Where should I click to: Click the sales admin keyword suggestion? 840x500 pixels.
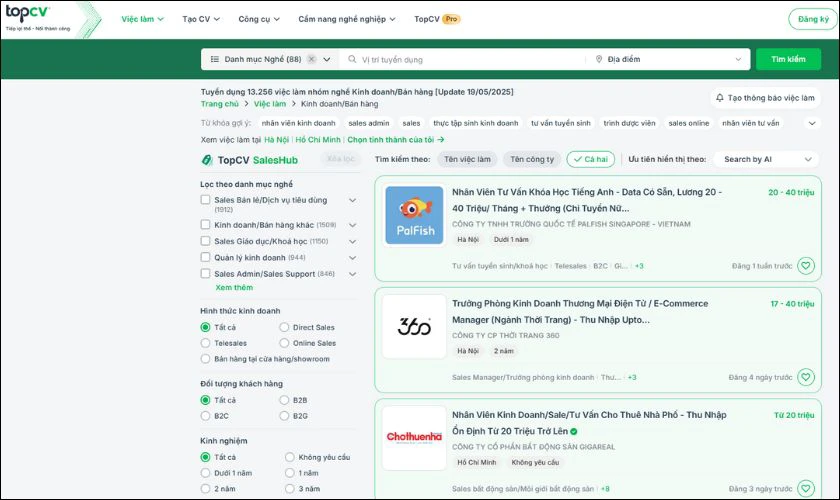[369, 123]
